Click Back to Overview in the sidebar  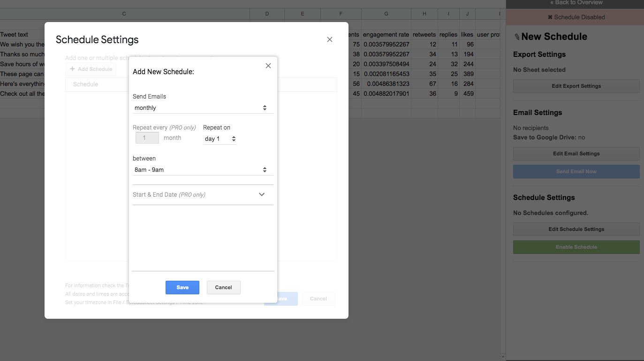point(576,2)
